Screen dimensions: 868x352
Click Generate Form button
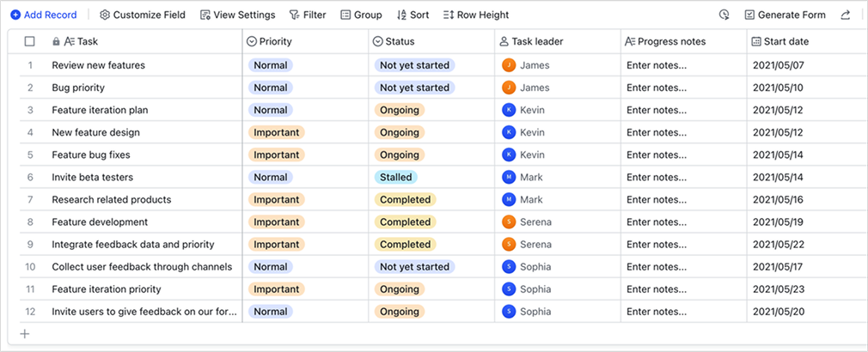(x=784, y=15)
